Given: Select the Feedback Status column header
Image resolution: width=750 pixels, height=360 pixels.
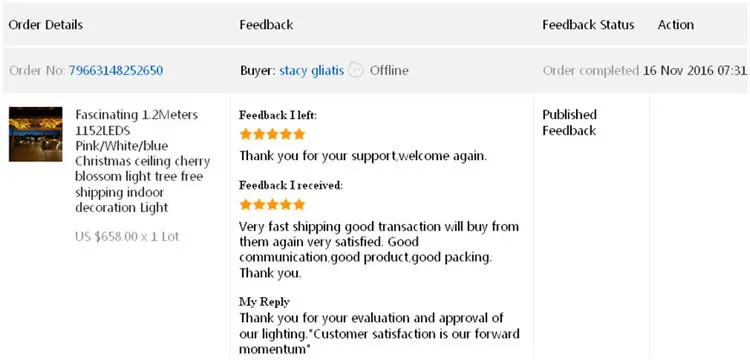Looking at the screenshot, I should pyautogui.click(x=588, y=25).
